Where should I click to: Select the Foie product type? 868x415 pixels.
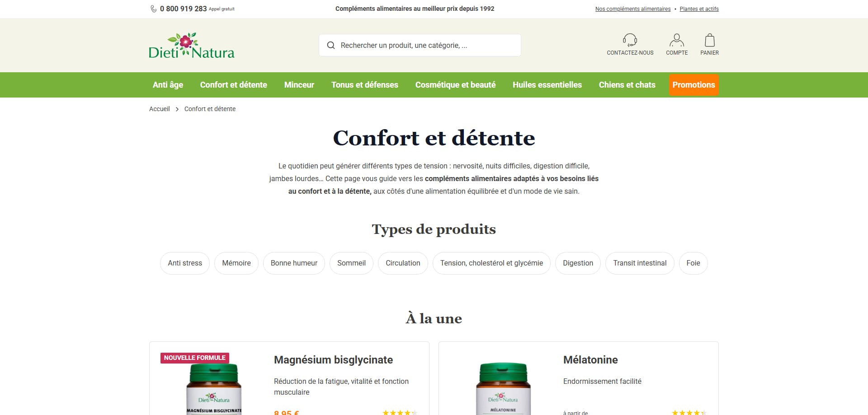tap(693, 263)
